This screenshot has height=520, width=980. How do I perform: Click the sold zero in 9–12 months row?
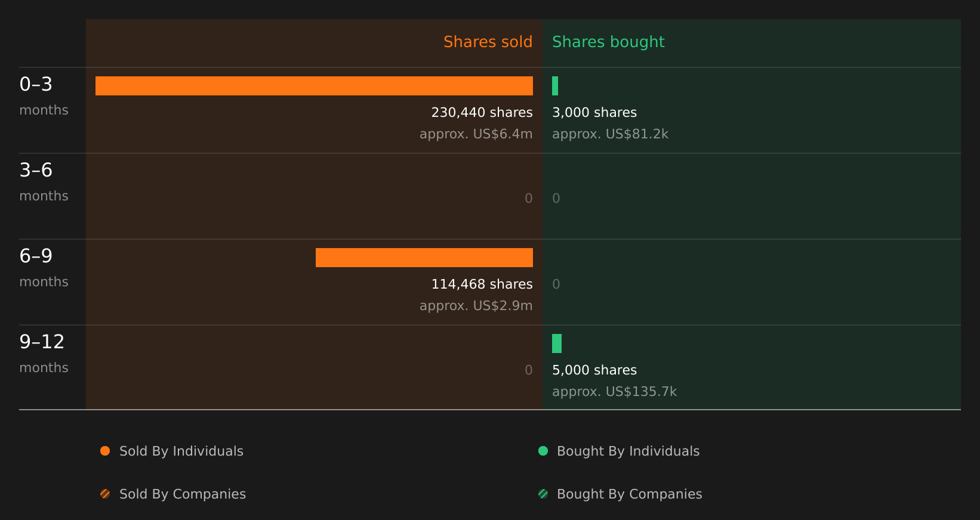[529, 370]
